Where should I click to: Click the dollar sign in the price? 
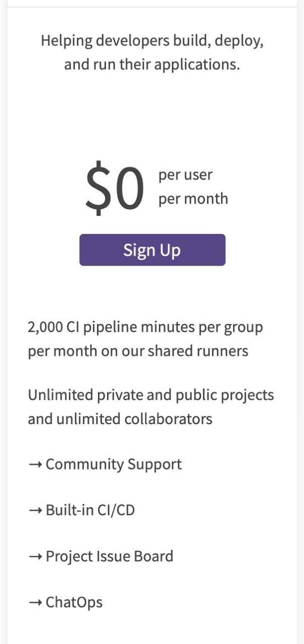[97, 187]
